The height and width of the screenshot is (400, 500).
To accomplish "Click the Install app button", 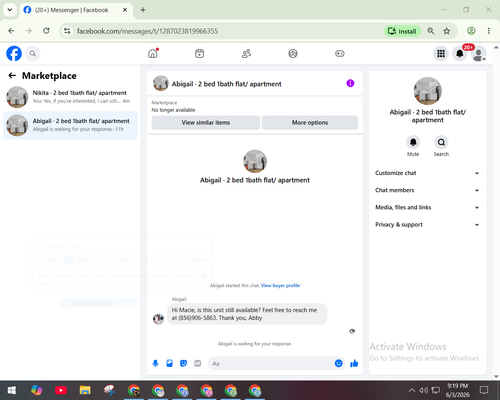I will tap(403, 31).
